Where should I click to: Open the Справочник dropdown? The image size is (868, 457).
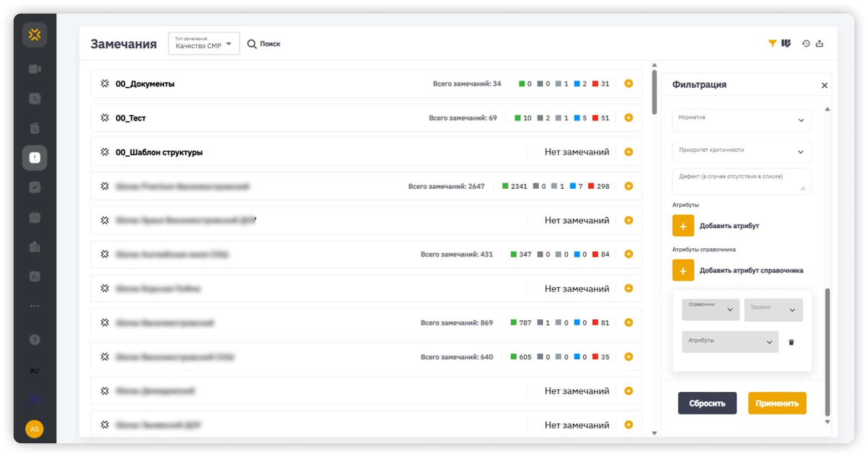pyautogui.click(x=711, y=310)
